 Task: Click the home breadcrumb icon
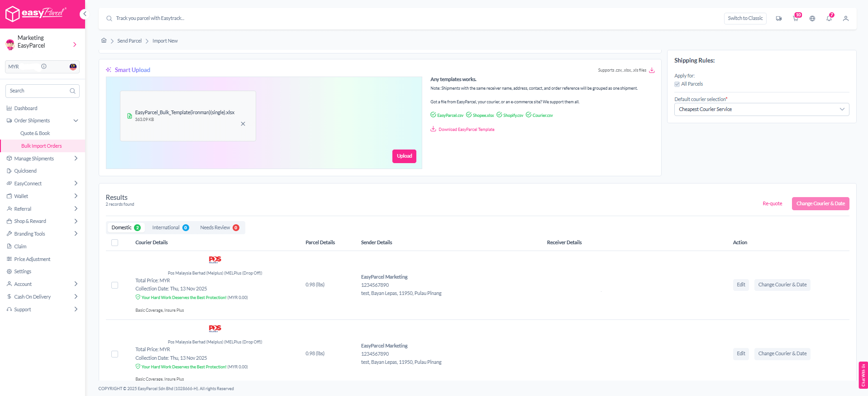(x=104, y=41)
